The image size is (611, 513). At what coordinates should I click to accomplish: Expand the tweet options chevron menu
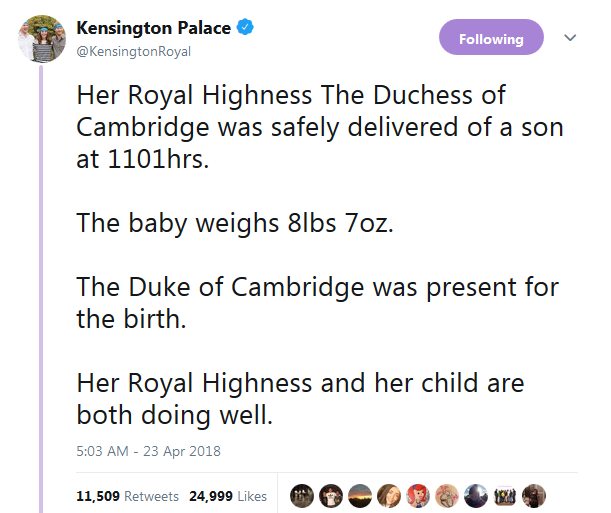click(570, 38)
